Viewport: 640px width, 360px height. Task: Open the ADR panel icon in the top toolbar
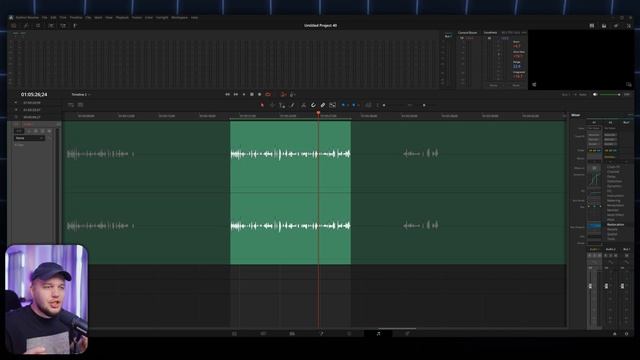[63, 25]
